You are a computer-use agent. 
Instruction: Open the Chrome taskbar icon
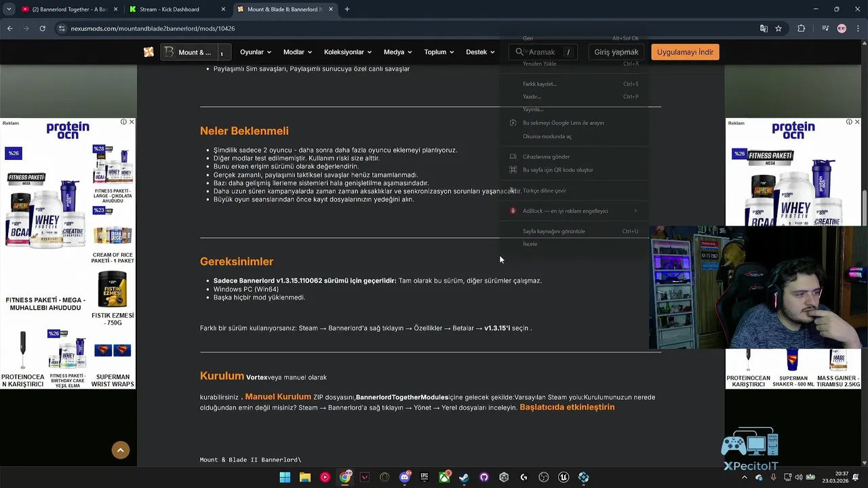[345, 477]
